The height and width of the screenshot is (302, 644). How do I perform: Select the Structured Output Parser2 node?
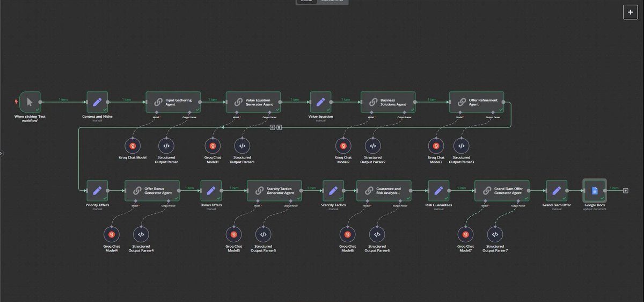pos(373,146)
